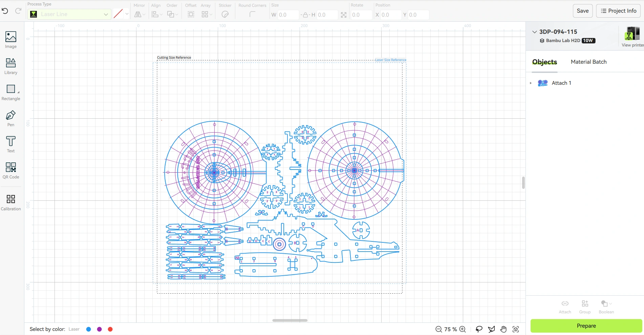Select the Attach 1 object row
Screen dimensions: 644x335
(x=585, y=83)
